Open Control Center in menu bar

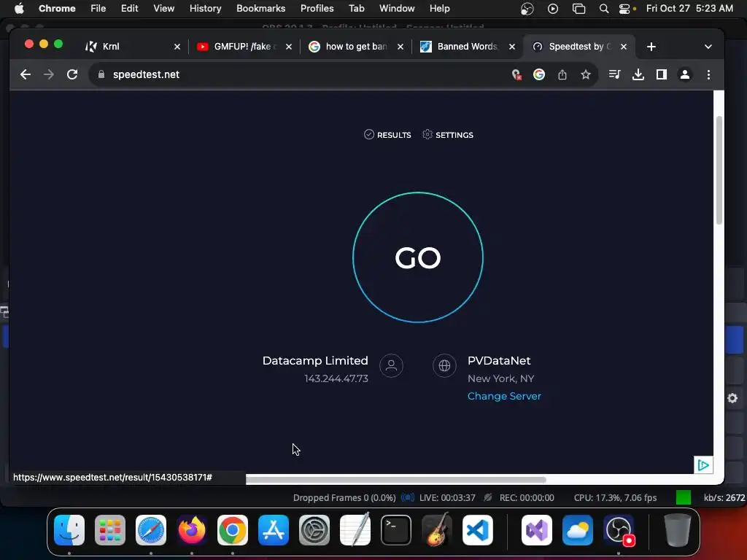[625, 8]
